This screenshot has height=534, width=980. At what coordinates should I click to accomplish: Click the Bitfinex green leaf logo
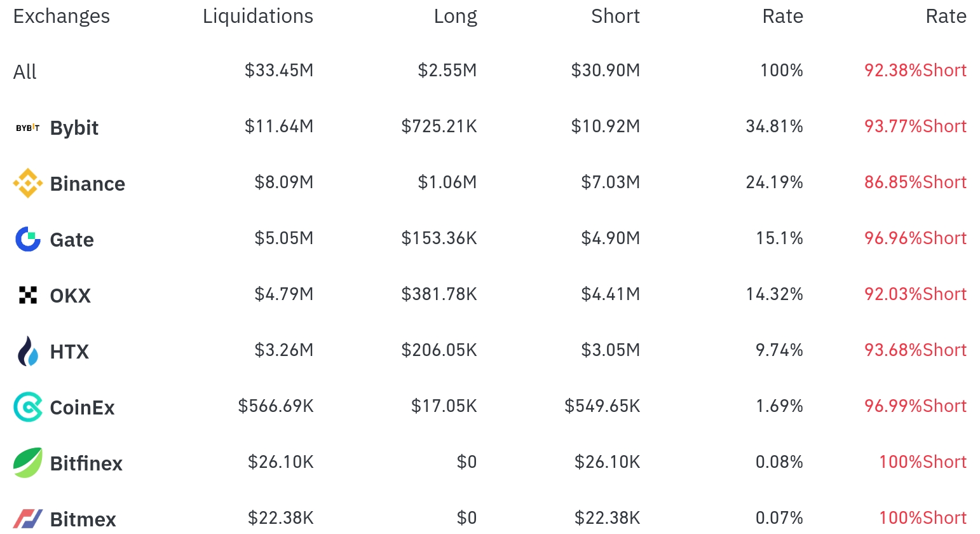pos(27,463)
